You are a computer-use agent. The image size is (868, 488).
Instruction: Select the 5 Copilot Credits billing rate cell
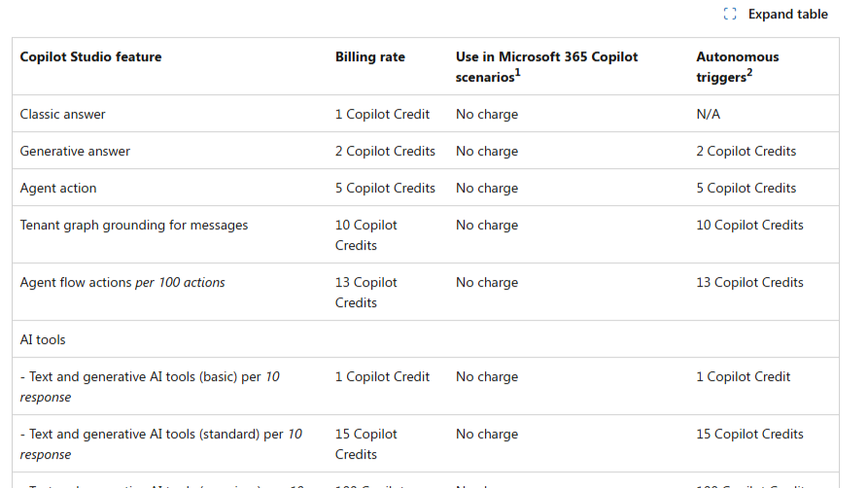pos(385,189)
